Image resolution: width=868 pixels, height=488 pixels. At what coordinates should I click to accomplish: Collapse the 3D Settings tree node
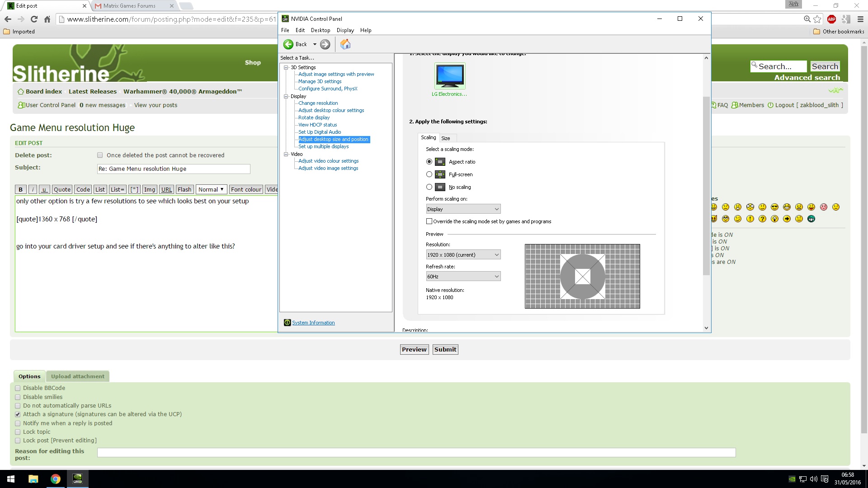point(286,67)
